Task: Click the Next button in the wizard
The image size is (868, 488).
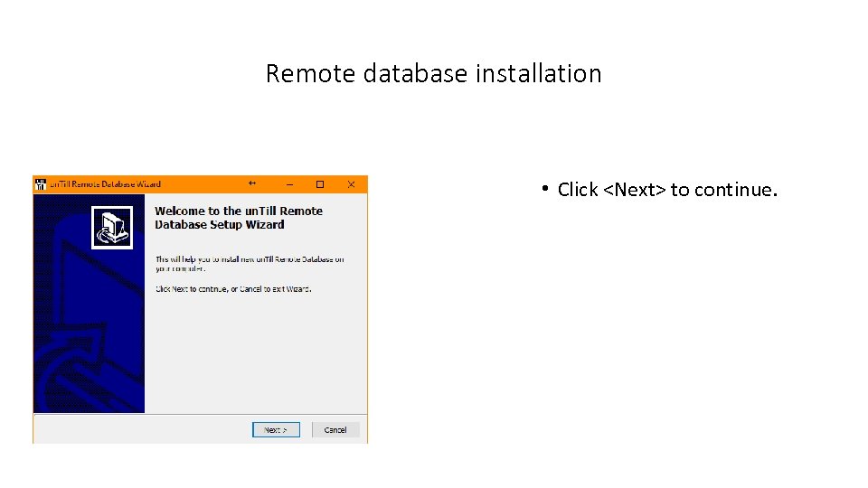Action: tap(276, 430)
